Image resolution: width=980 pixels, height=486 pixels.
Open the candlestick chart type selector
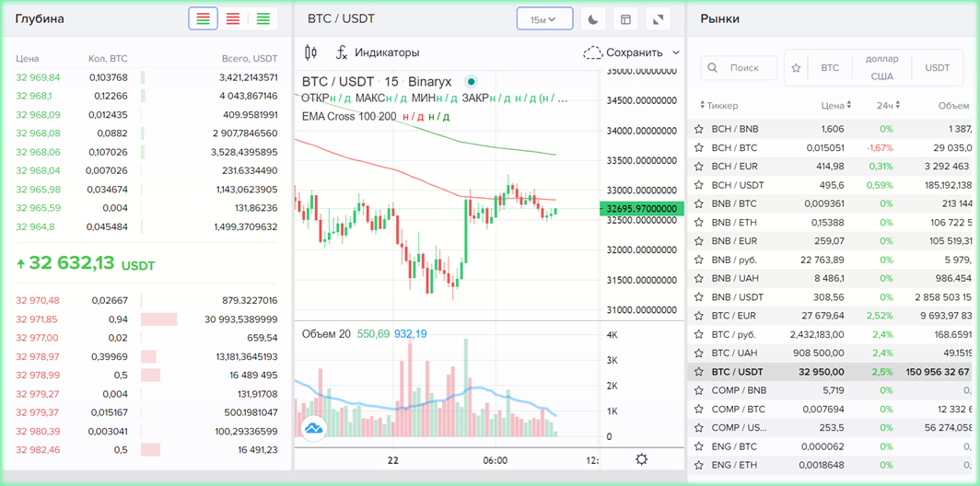tap(310, 52)
